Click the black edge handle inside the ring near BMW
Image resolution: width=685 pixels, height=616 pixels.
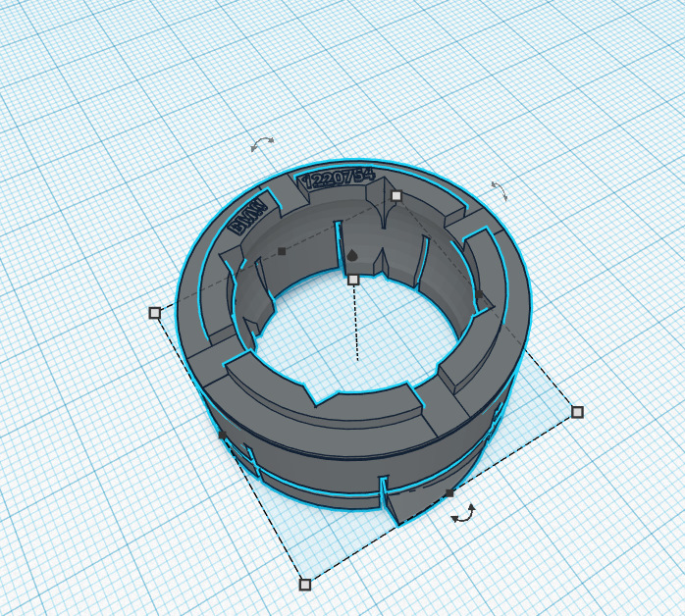[282, 251]
